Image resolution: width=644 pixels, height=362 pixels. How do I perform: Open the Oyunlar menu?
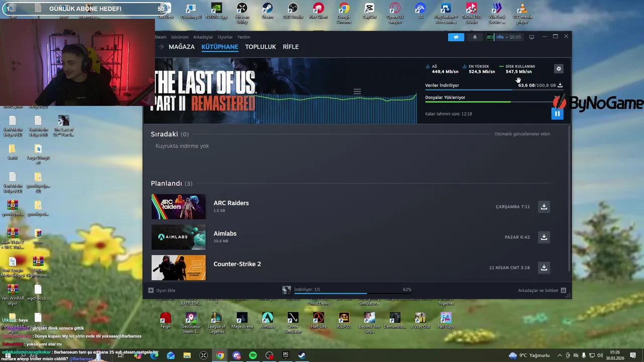[x=225, y=37]
